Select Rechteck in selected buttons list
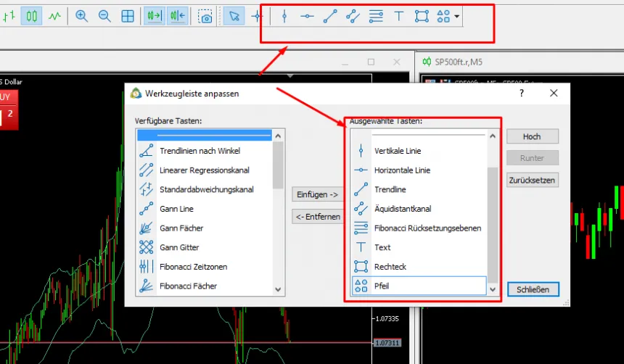624x364 pixels. pyautogui.click(x=419, y=267)
